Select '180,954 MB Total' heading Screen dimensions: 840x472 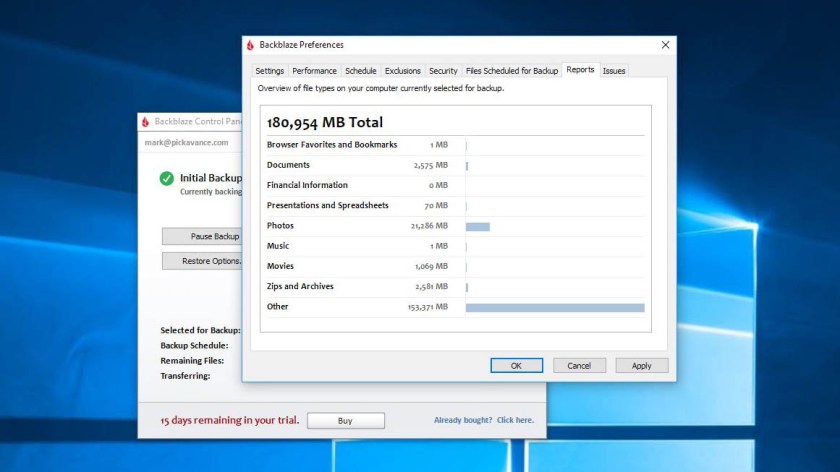click(x=325, y=122)
